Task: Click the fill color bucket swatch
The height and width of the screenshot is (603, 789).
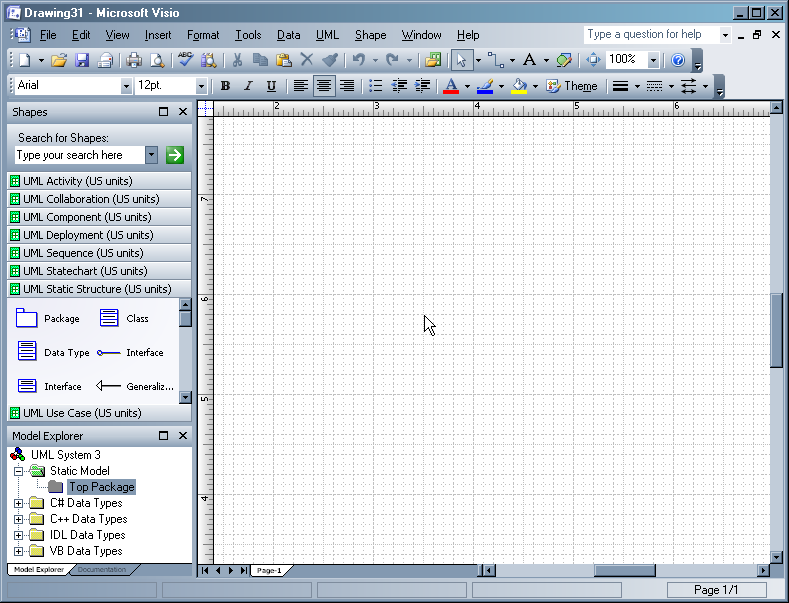Action: 519,86
